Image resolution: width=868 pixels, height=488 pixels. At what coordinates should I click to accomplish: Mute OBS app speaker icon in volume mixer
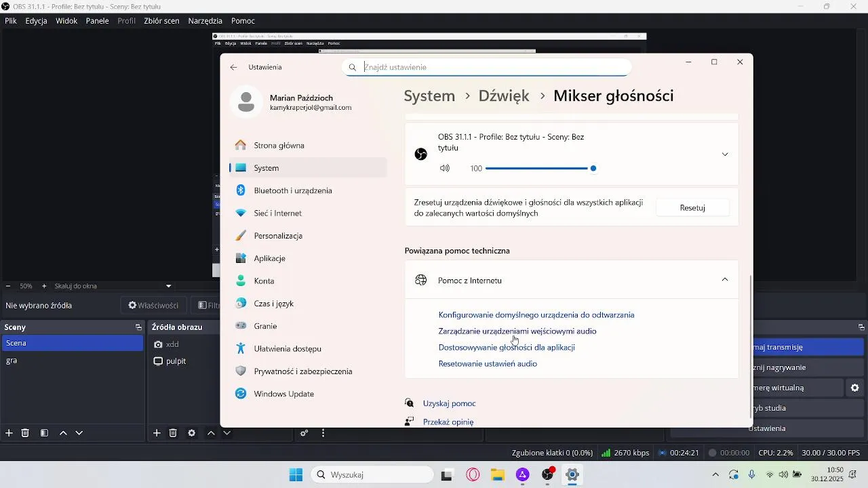[x=445, y=168]
